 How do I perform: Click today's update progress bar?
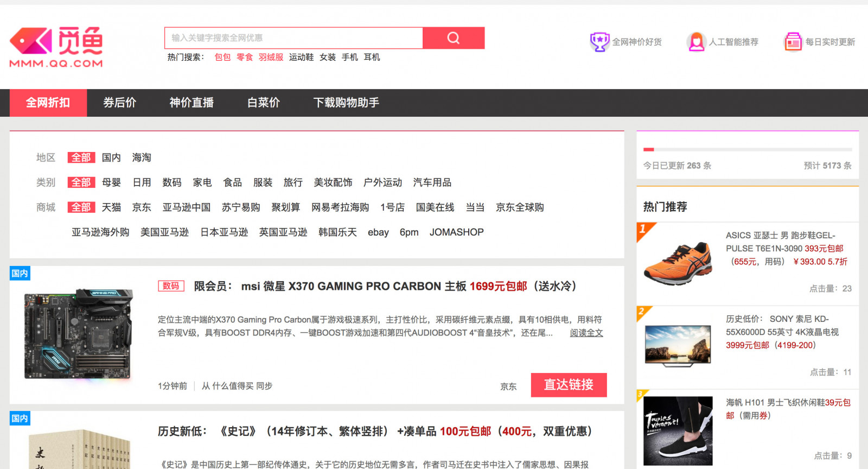(x=747, y=149)
